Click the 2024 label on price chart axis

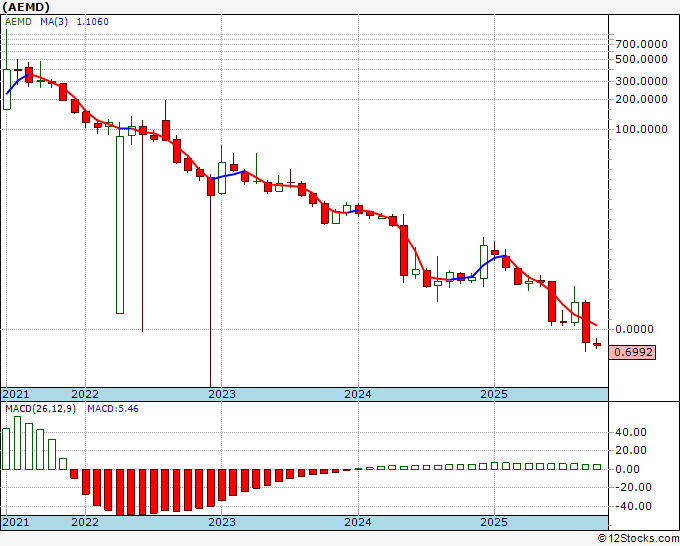click(358, 394)
